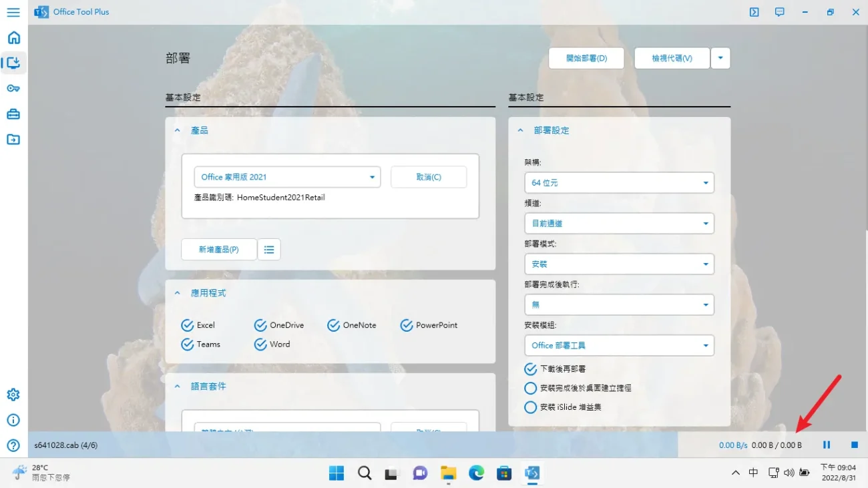This screenshot has height=488, width=868.
Task: Stop the current download
Action: [x=854, y=445]
